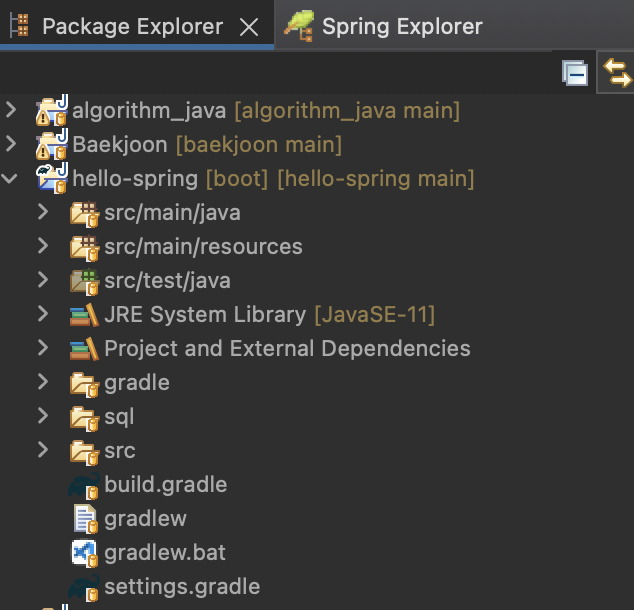
Task: Select Project and External Dependencies text
Action: point(287,348)
